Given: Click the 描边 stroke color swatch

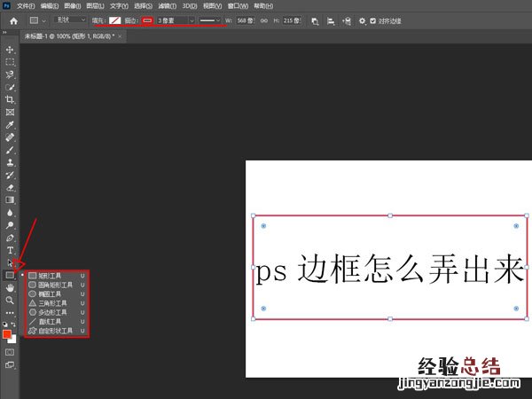Looking at the screenshot, I should pyautogui.click(x=148, y=20).
